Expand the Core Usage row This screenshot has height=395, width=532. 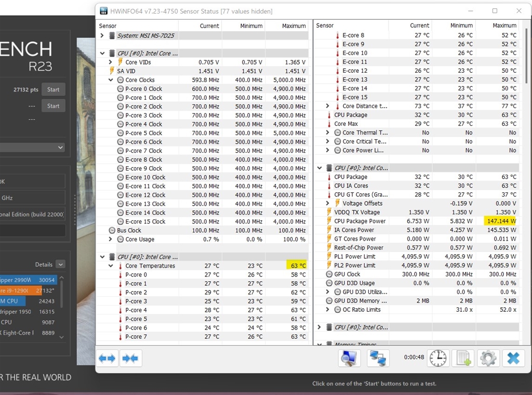(x=110, y=239)
